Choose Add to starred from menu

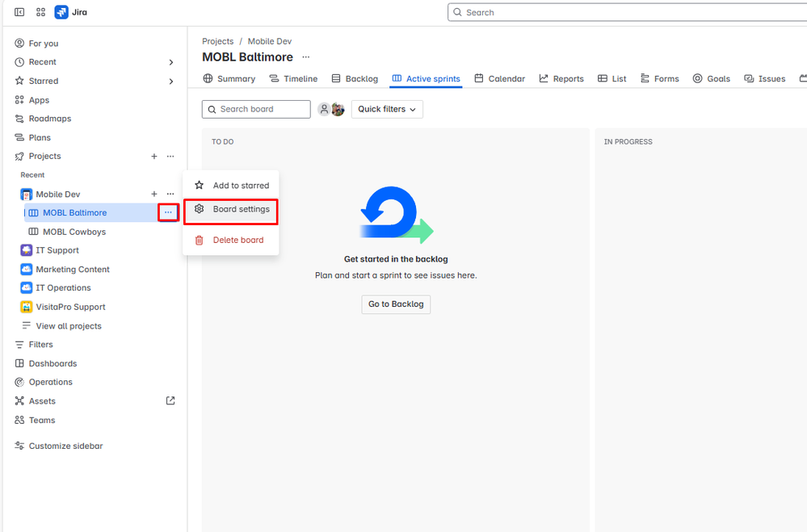231,185
